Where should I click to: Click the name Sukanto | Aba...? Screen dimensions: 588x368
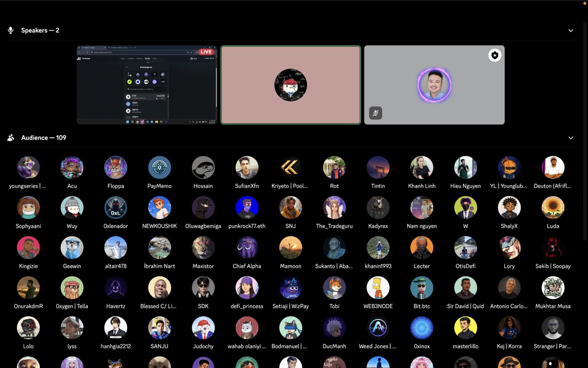point(334,266)
